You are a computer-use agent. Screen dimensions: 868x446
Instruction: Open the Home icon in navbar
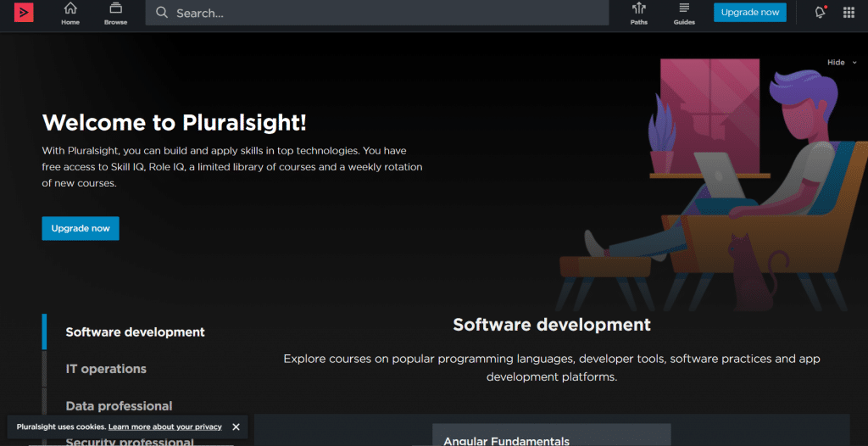pos(70,14)
